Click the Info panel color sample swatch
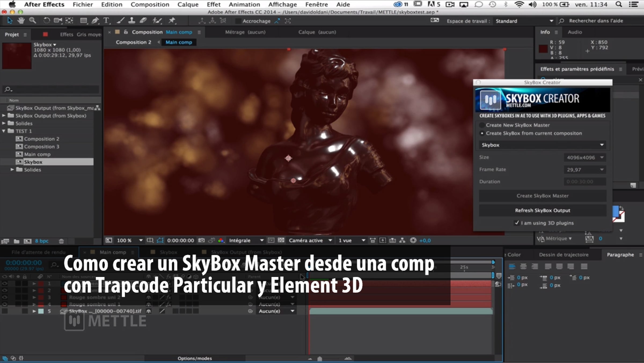The image size is (644, 363). 543,49
